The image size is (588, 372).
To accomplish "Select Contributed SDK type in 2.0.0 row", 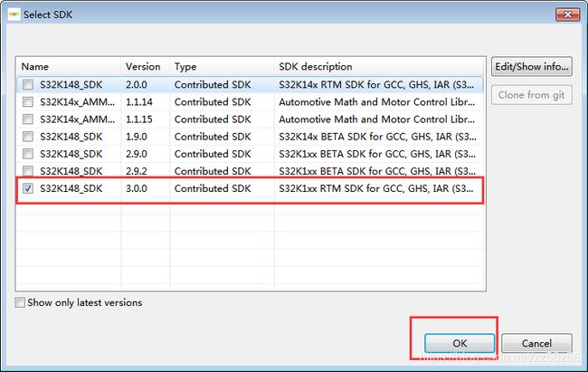I will click(x=213, y=85).
